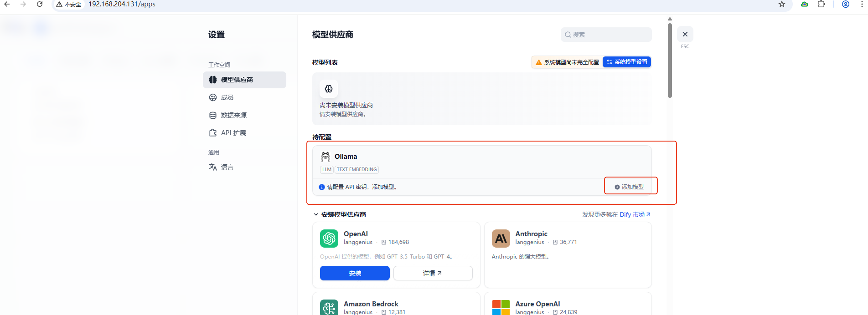Click the Anthropic card title
The height and width of the screenshot is (315, 868).
(x=532, y=234)
